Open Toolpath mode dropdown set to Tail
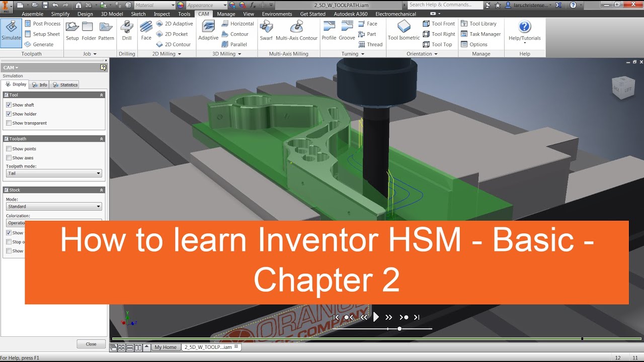This screenshot has width=644, height=362. tap(54, 173)
